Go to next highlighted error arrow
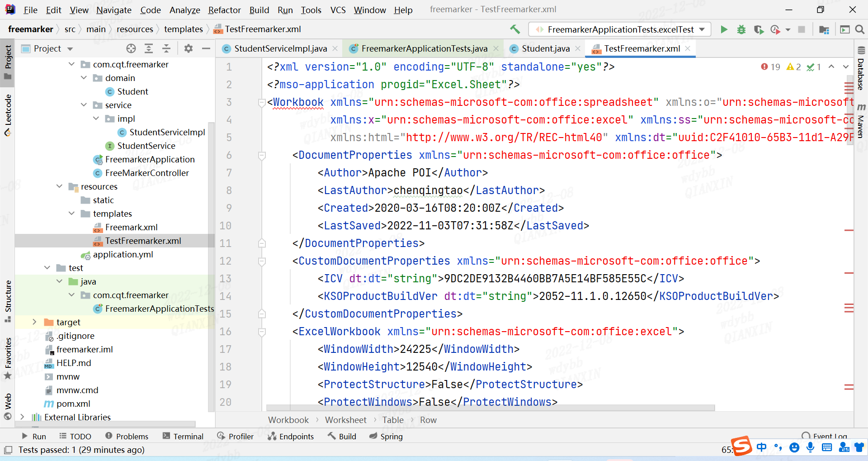The width and height of the screenshot is (868, 461). [846, 67]
